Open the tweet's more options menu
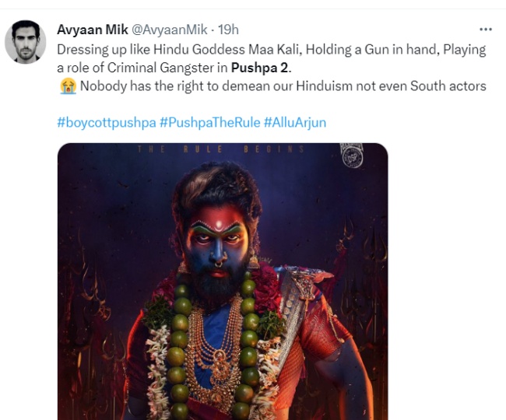506x420 pixels. [485, 30]
